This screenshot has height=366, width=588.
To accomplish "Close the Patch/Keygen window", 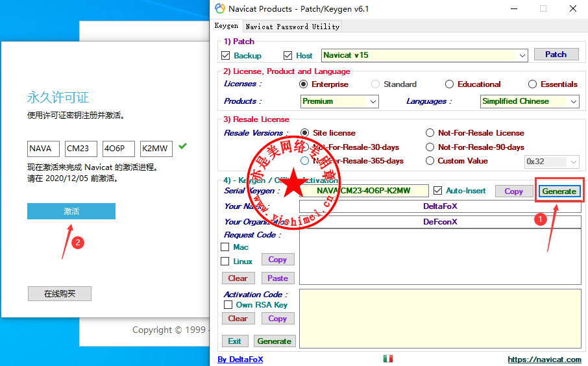I will (573, 8).
